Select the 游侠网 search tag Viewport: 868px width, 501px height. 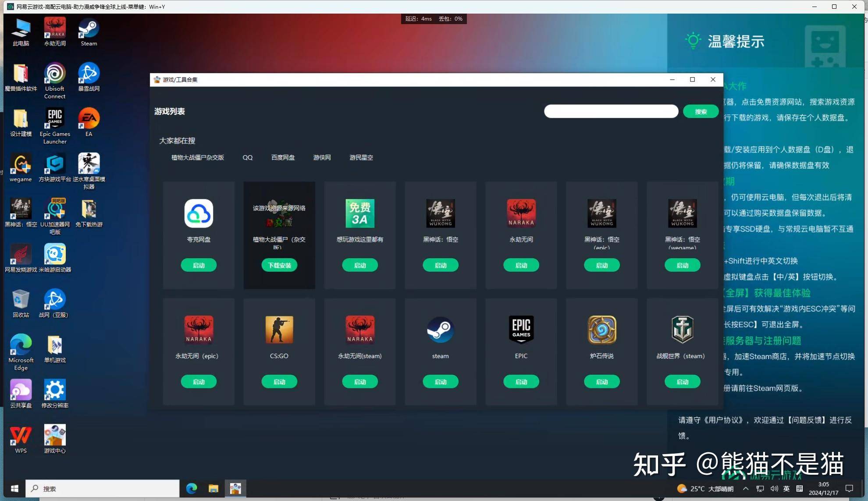pos(322,157)
